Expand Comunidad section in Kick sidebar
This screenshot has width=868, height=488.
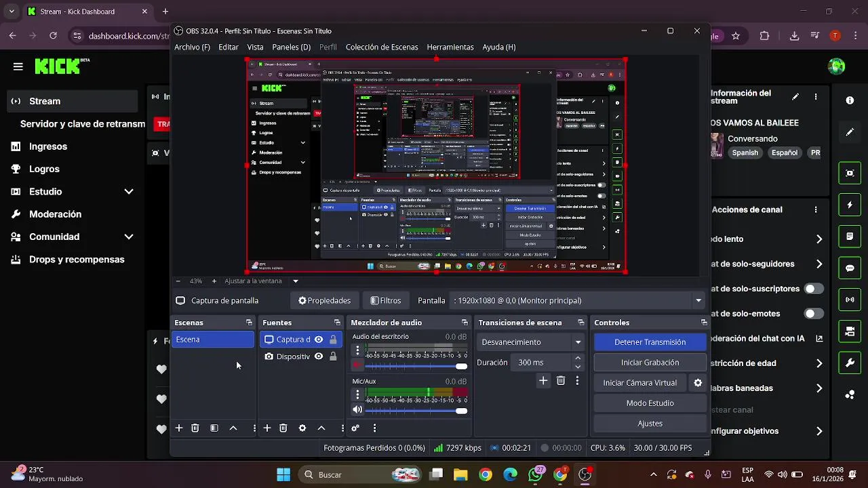(x=129, y=237)
